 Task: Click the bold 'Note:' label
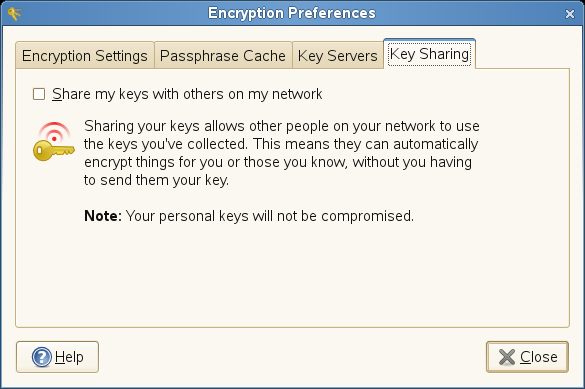103,216
